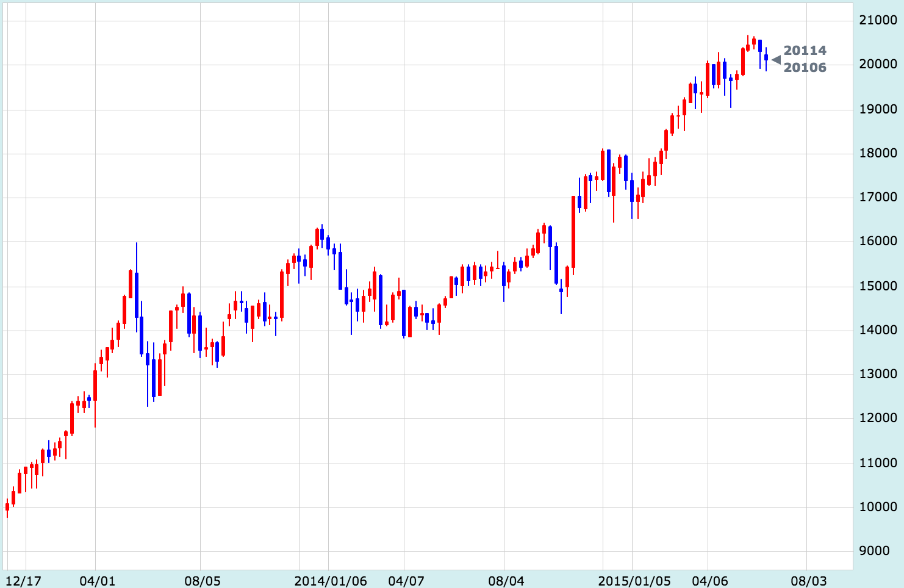904x588 pixels.
Task: Click the 20114 price value label
Action: click(805, 51)
